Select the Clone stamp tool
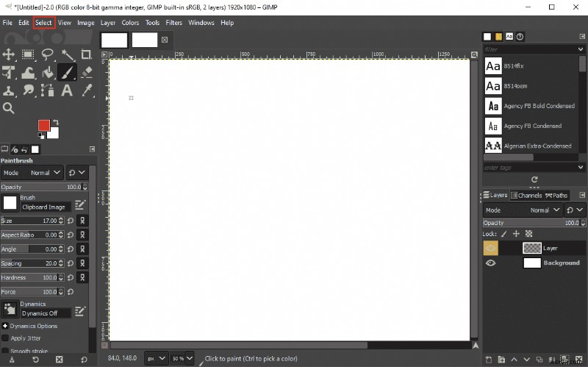 pyautogui.click(x=8, y=90)
